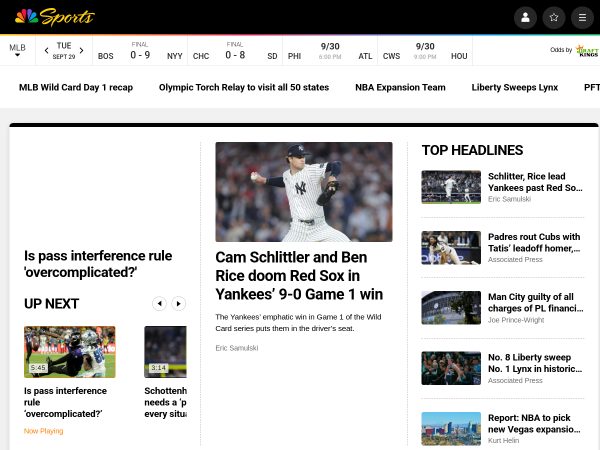Viewport: 600px width, 450px height.
Task: Expand the MLB league dropdown
Action: 17,50
